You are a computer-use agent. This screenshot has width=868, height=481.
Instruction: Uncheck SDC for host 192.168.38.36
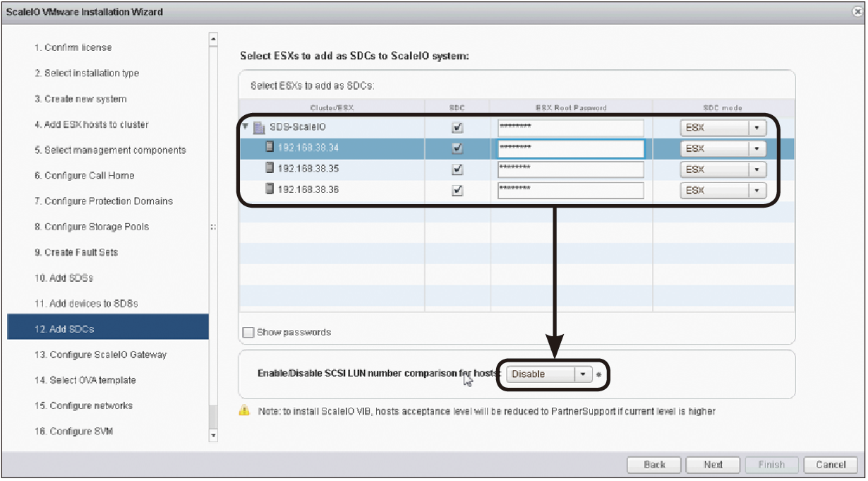coord(457,190)
